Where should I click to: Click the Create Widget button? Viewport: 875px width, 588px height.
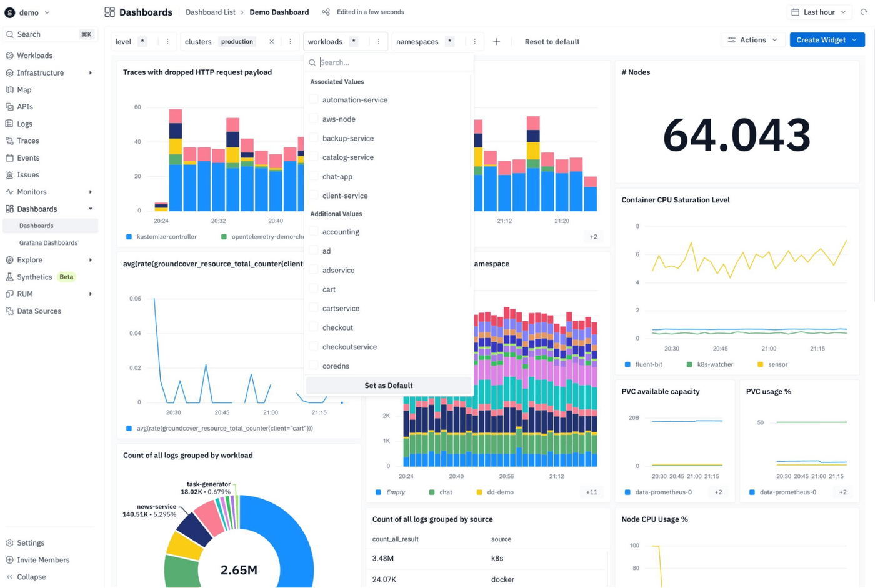[x=827, y=40]
